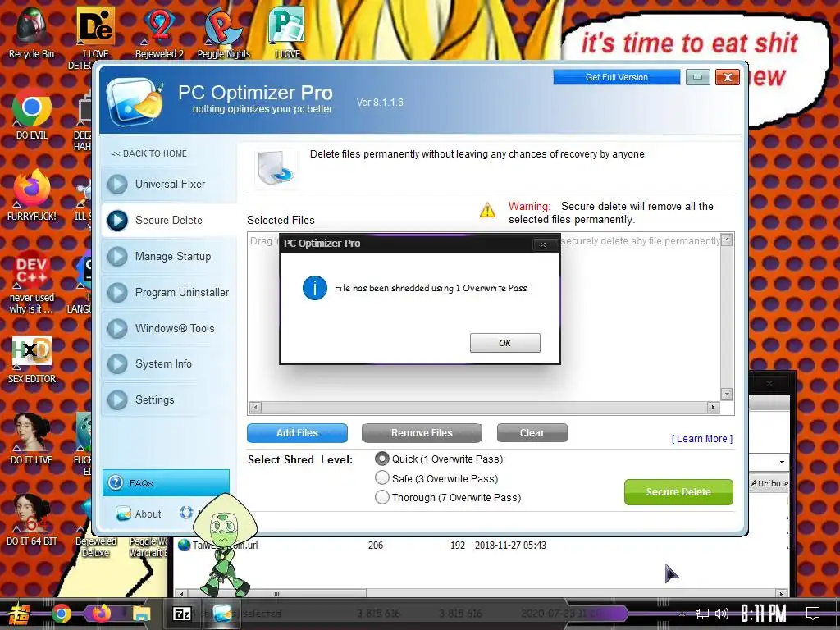Open Firefox from taskbar

pyautogui.click(x=101, y=614)
